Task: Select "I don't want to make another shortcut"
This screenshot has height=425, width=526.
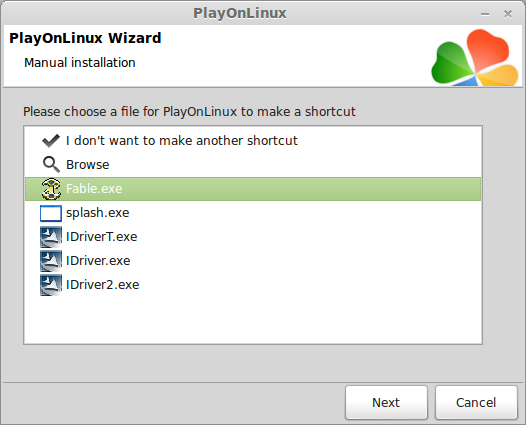Action: [x=253, y=141]
